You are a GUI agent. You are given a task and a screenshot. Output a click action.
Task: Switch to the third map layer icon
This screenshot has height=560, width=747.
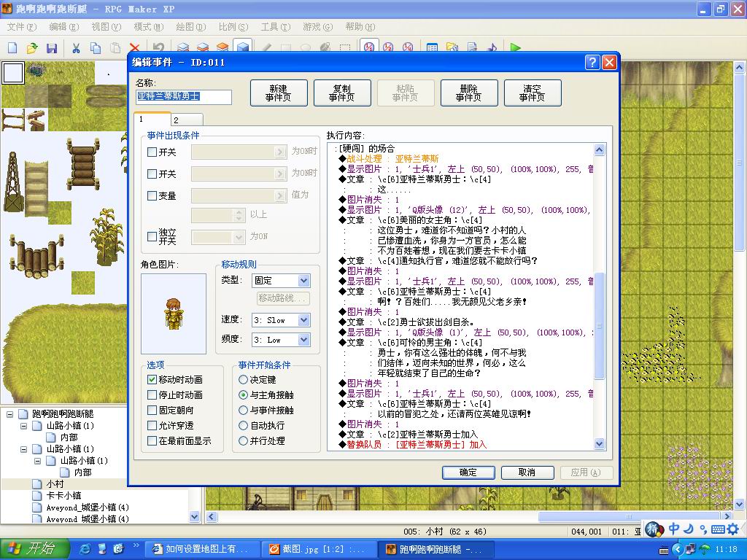[222, 47]
